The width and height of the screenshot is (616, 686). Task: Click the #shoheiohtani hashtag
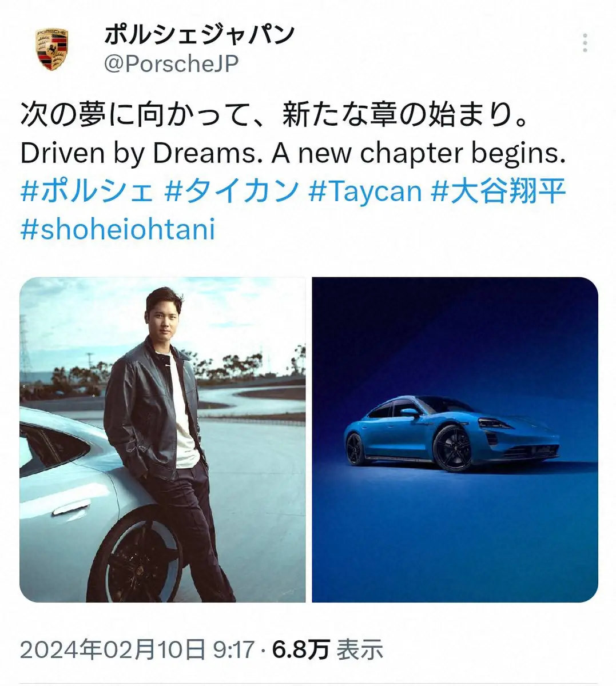pyautogui.click(x=118, y=229)
